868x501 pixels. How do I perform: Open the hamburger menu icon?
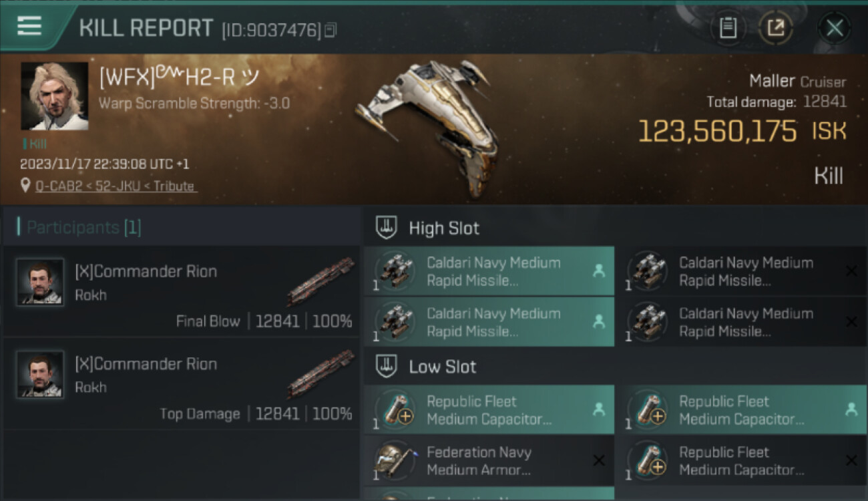click(x=29, y=26)
